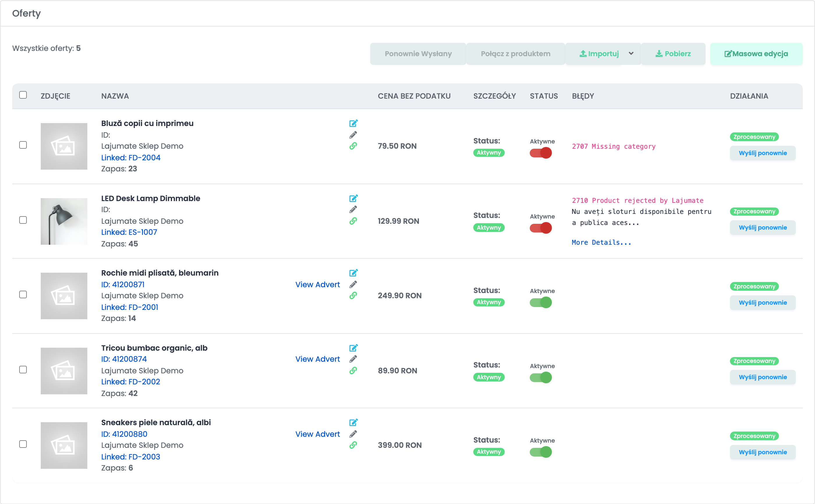815x504 pixels.
Task: Open the edit icon for Bluză copii cu imprimeu
Action: [353, 123]
